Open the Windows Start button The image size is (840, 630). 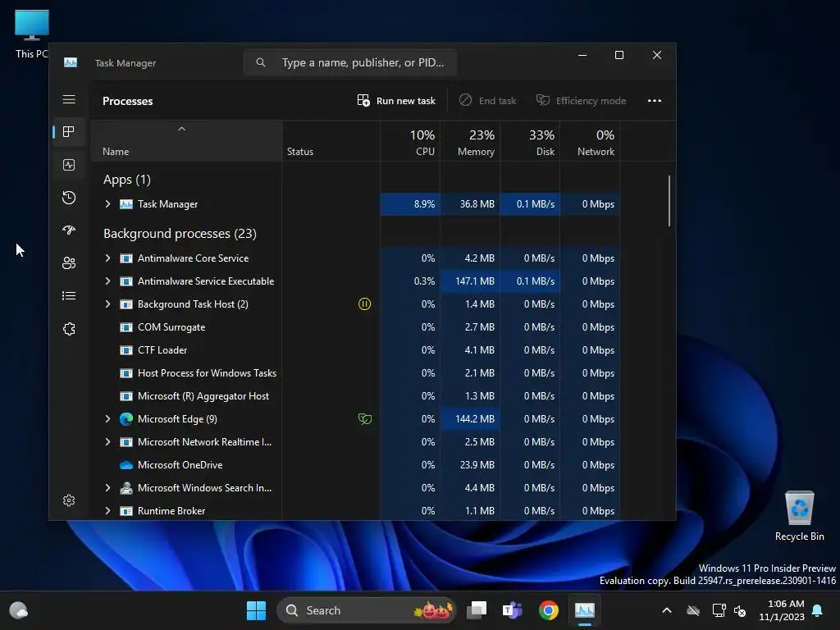256,610
